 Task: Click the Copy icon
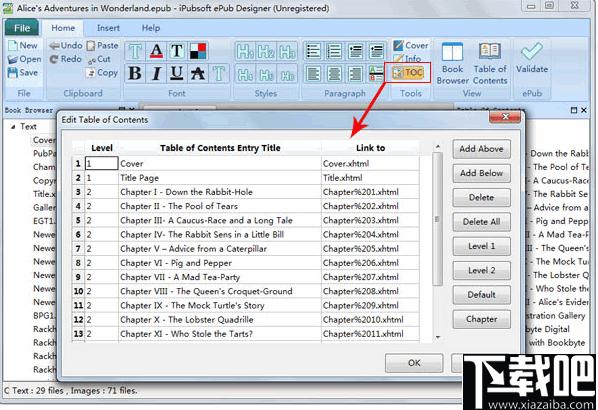(91, 72)
